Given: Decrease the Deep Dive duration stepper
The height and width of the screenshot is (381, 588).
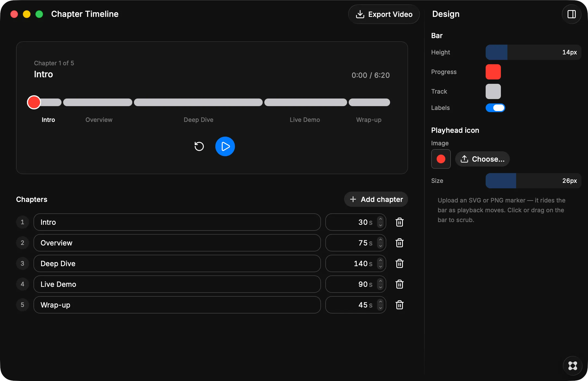Looking at the screenshot, I should pyautogui.click(x=381, y=267).
